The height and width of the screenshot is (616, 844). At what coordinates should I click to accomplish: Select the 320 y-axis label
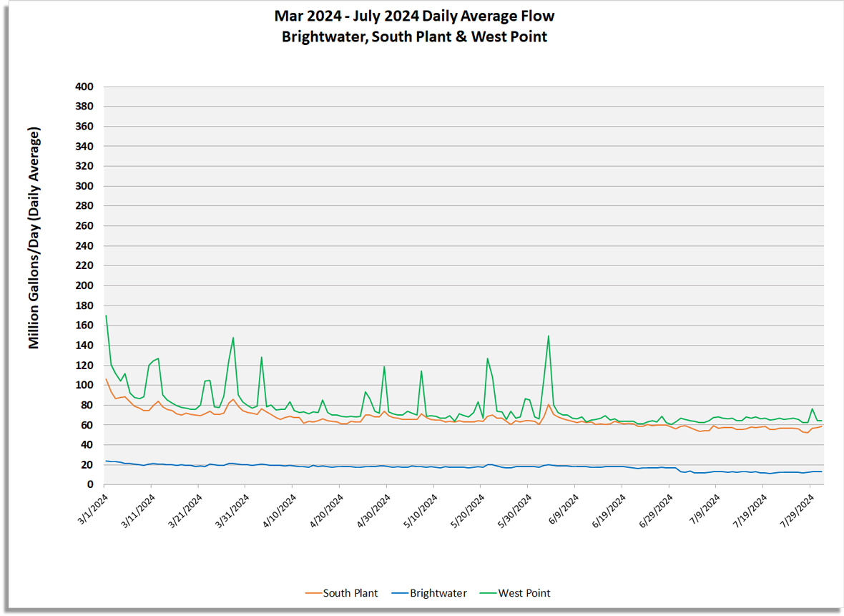[x=84, y=167]
